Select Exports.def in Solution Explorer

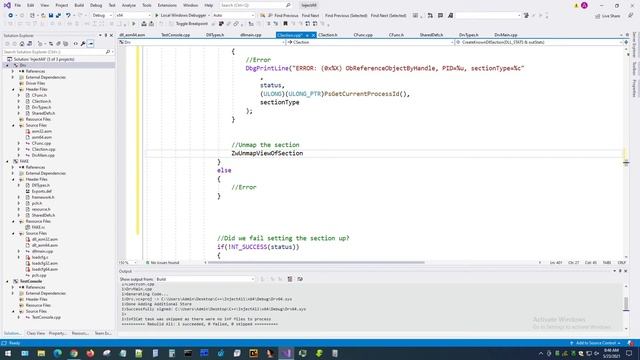(x=42, y=191)
